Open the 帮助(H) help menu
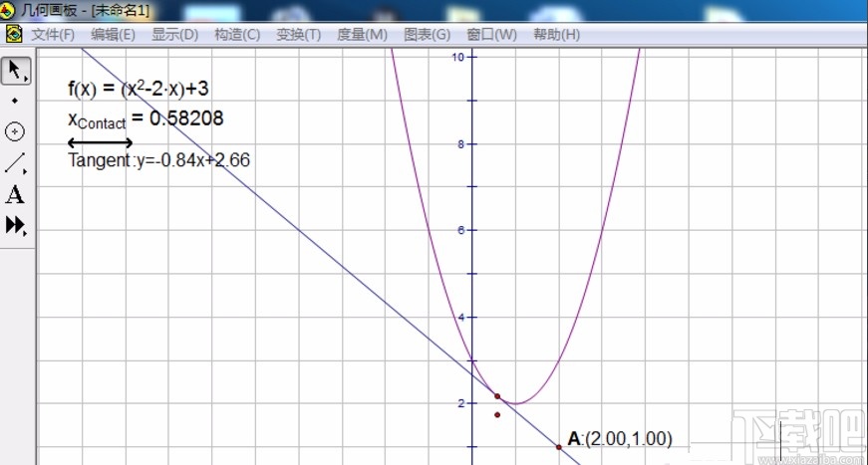 click(556, 34)
